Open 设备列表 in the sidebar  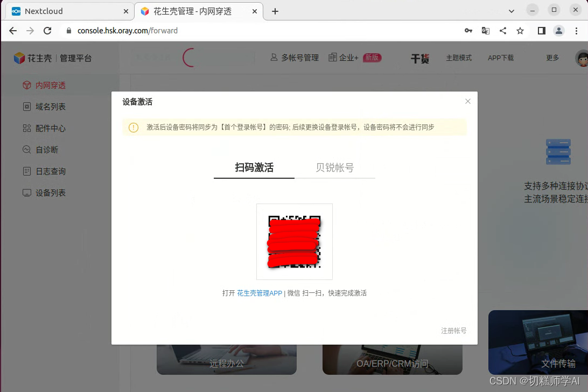[x=50, y=193]
